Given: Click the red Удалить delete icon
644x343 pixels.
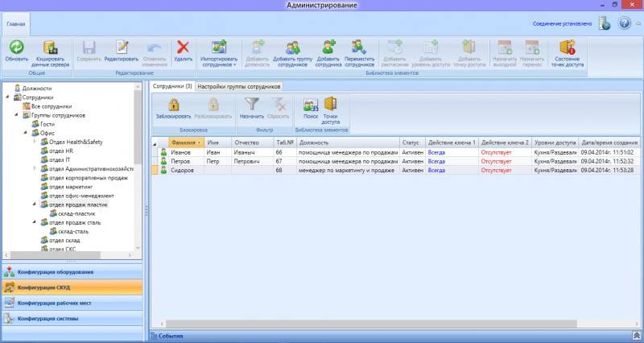Looking at the screenshot, I should [x=184, y=48].
